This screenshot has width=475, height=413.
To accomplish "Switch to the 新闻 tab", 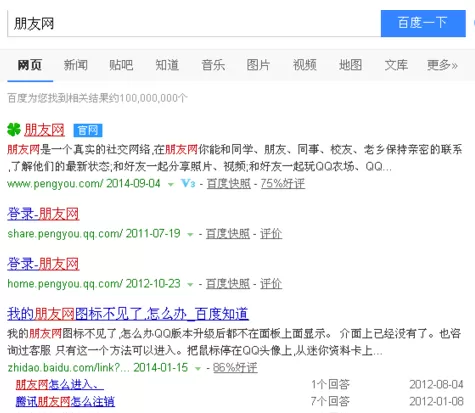I will (x=76, y=65).
